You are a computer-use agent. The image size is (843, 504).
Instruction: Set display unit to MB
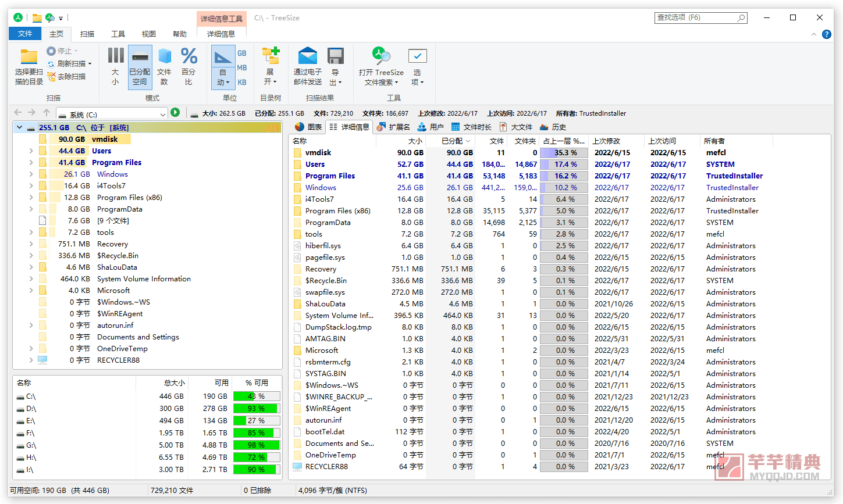coord(242,67)
